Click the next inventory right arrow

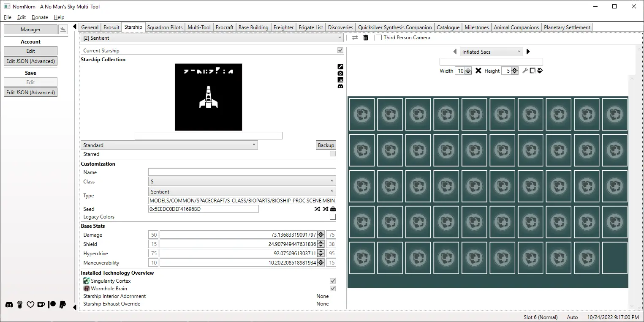pyautogui.click(x=528, y=52)
